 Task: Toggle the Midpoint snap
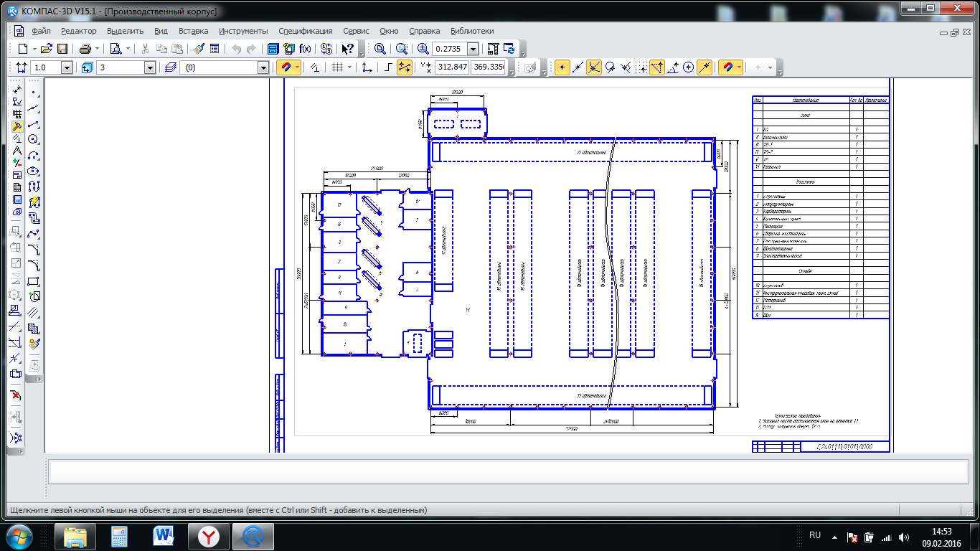[578, 67]
